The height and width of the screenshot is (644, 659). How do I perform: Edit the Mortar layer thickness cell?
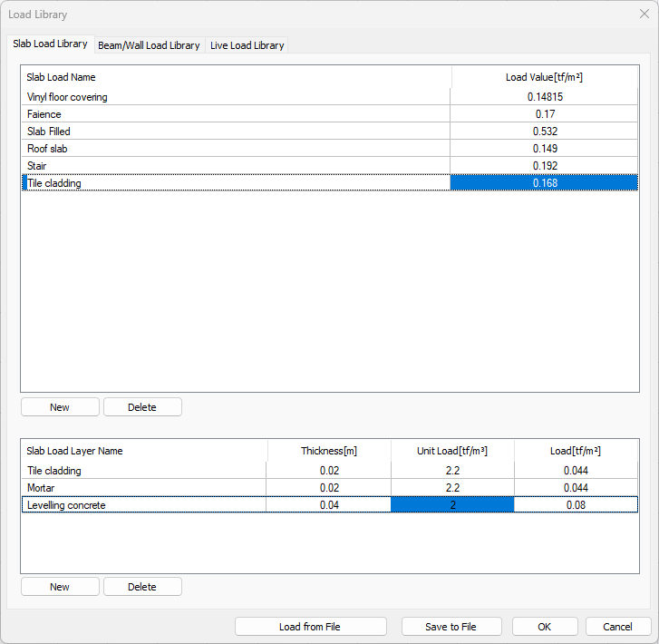tap(329, 488)
